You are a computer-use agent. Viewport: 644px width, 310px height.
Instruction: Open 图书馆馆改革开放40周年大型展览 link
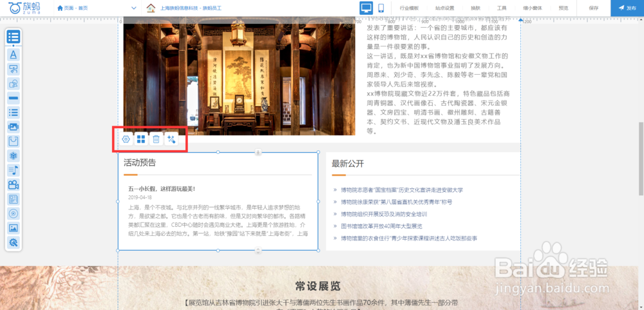(x=381, y=226)
